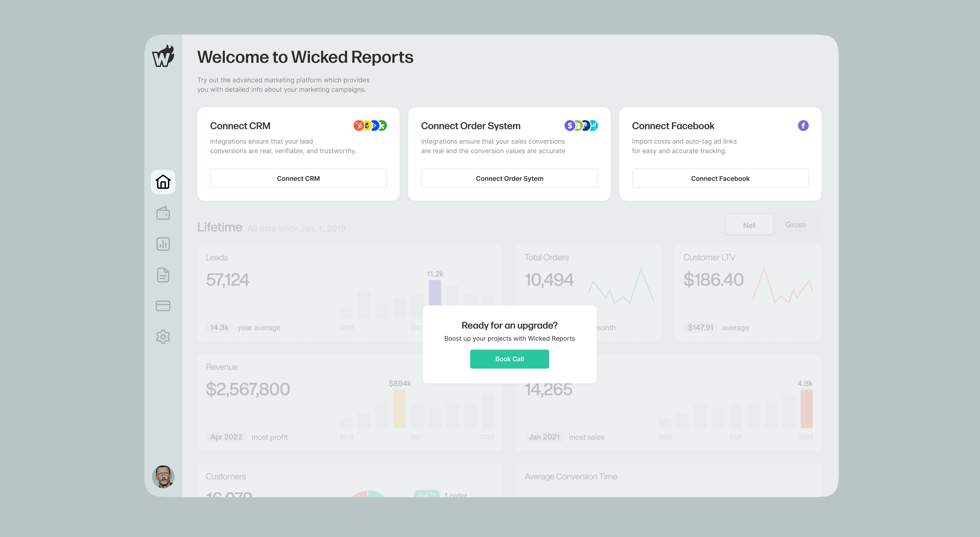Image resolution: width=980 pixels, height=537 pixels.
Task: Open the settings gear icon
Action: (x=163, y=337)
